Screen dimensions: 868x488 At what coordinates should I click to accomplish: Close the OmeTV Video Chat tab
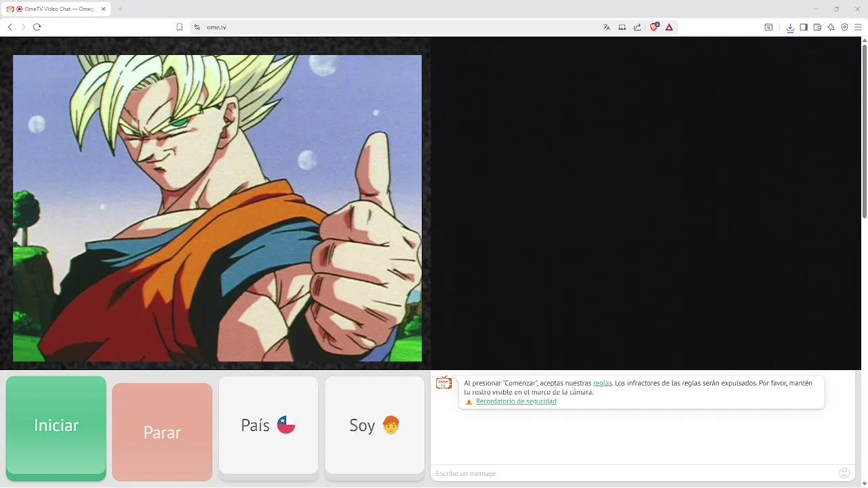click(103, 9)
